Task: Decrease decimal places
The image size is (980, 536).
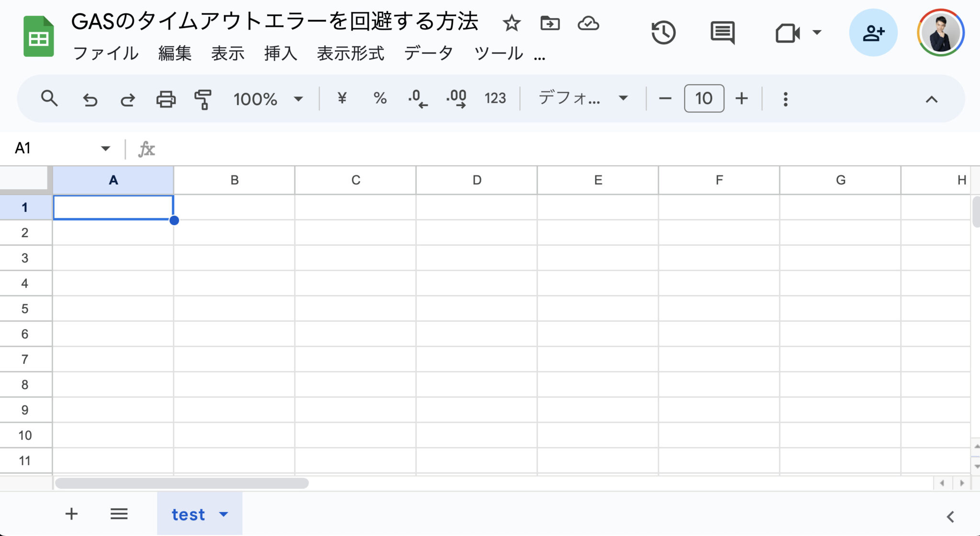Action: (x=417, y=99)
